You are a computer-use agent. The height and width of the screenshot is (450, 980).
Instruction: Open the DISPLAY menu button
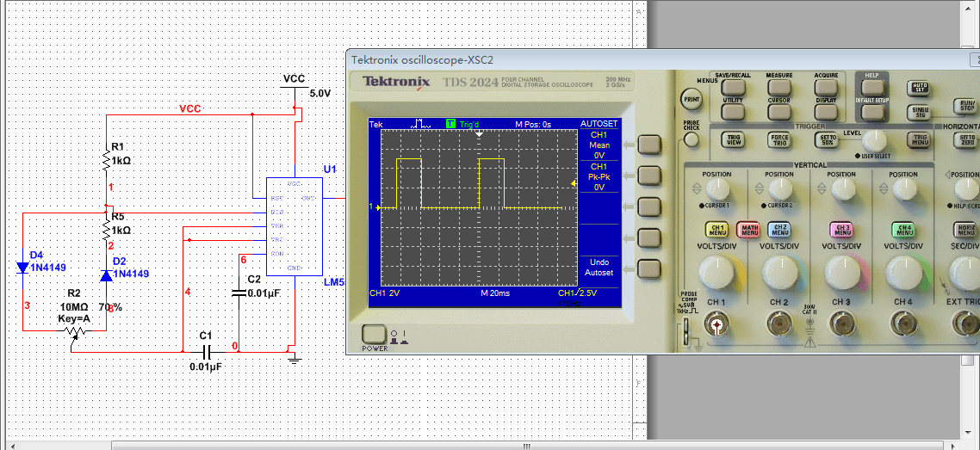[826, 111]
